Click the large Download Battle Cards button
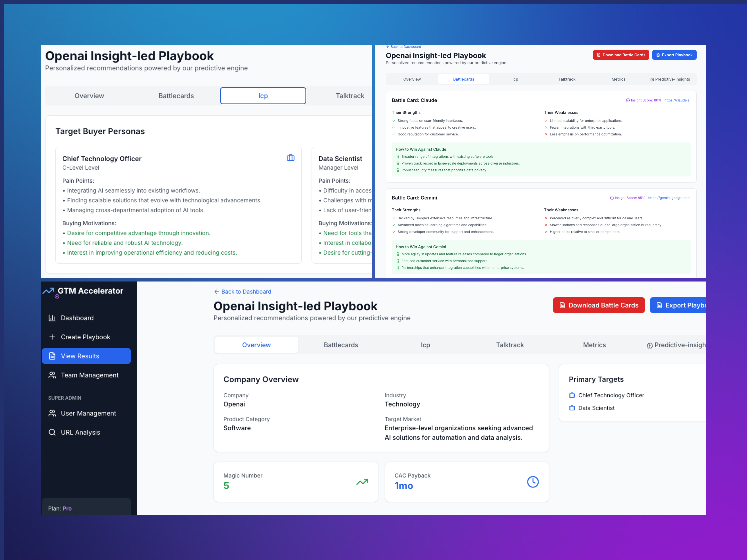 coord(599,305)
